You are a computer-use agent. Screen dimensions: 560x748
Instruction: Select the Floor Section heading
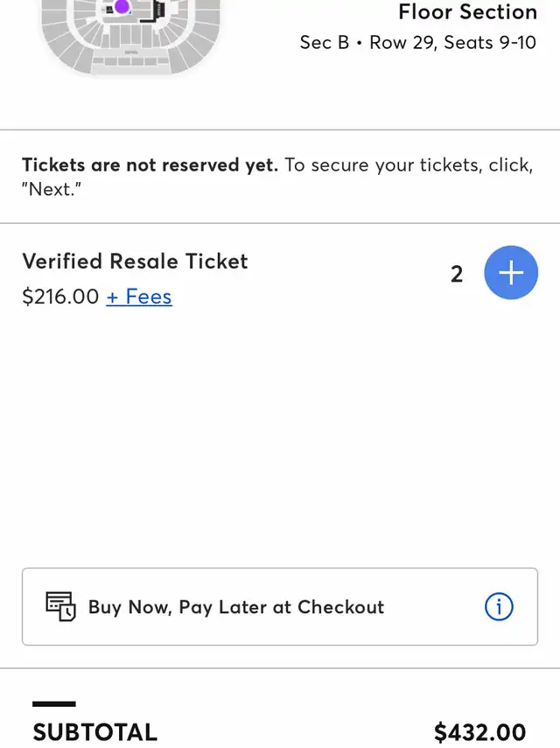tap(467, 11)
